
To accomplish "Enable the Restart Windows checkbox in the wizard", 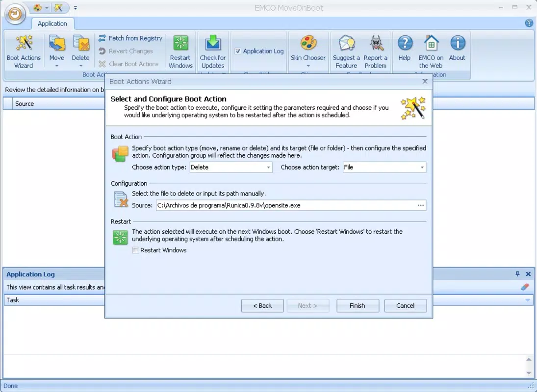I will (x=136, y=250).
